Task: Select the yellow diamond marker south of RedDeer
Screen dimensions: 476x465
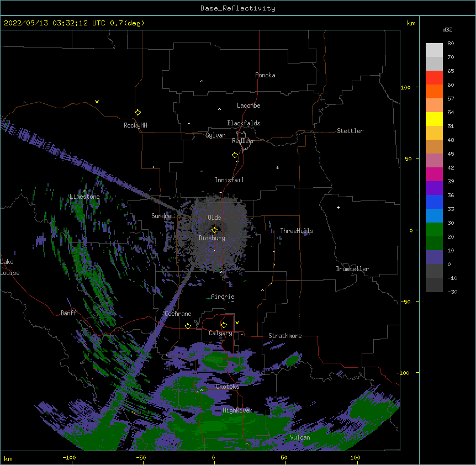Action: [235, 155]
